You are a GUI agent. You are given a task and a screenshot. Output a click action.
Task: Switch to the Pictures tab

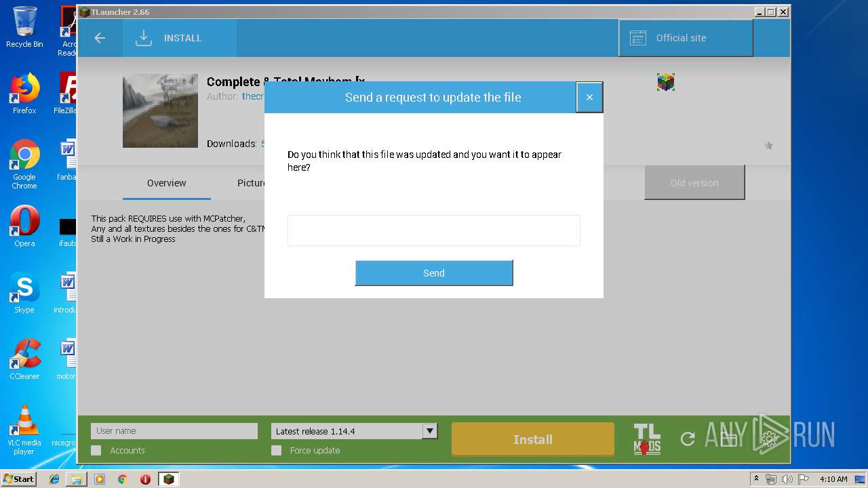point(251,183)
